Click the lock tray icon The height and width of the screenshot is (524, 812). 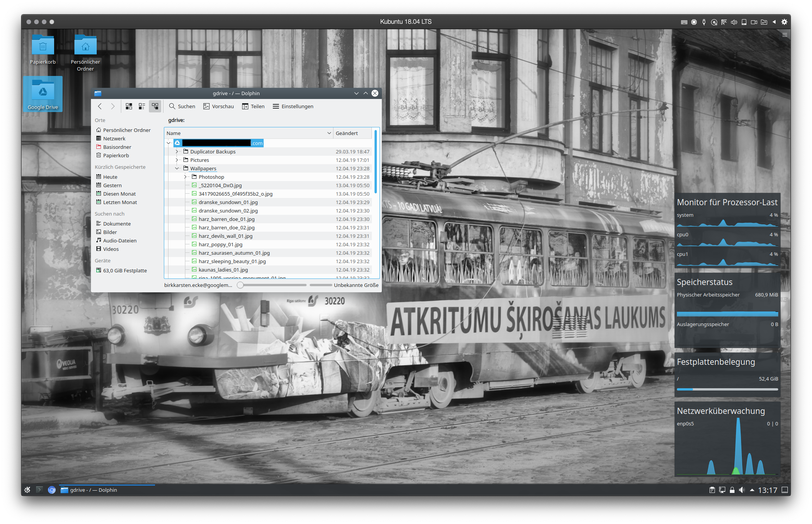point(732,490)
